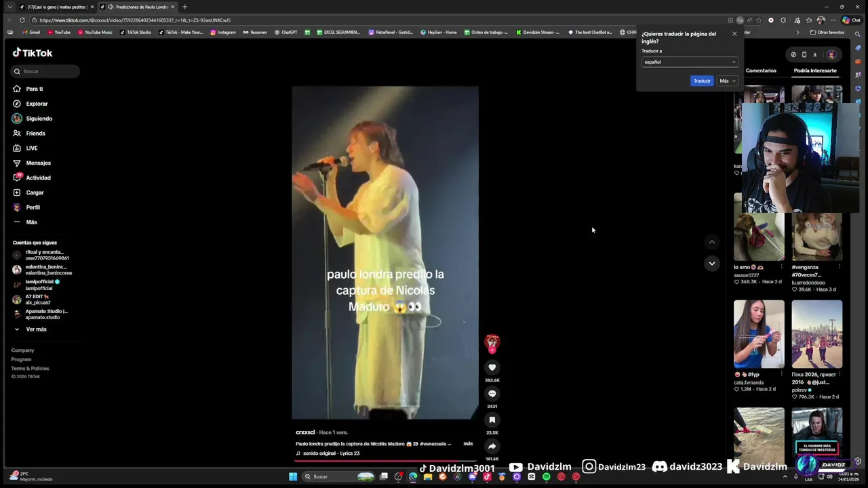Image resolution: width=868 pixels, height=488 pixels.
Task: Open cata.fvrnanda recommended video thumbnail
Action: click(x=759, y=334)
